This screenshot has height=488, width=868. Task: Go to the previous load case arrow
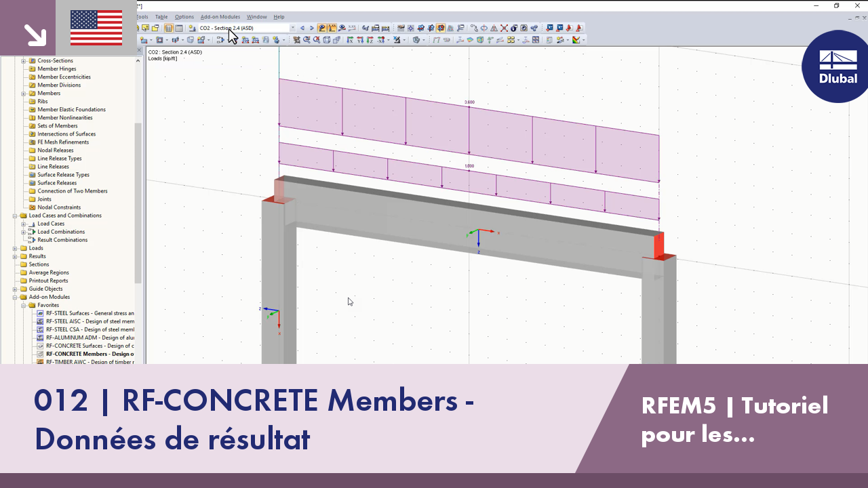[x=302, y=28]
